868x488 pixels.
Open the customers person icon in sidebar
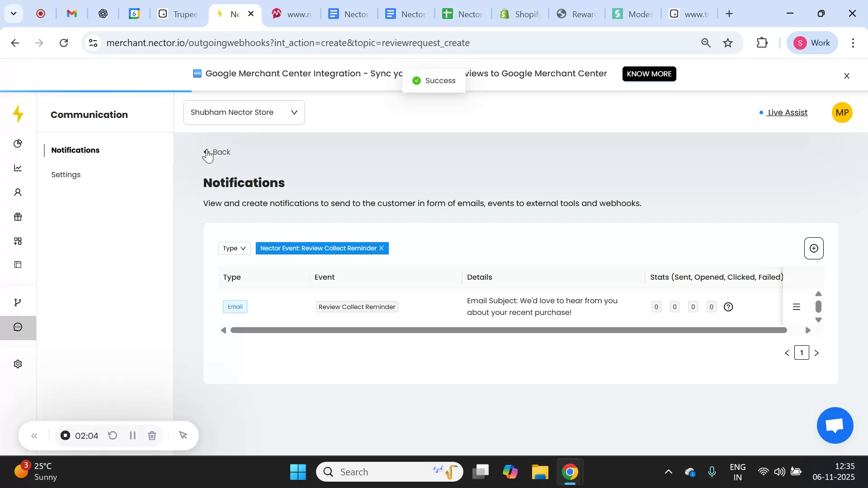(18, 192)
